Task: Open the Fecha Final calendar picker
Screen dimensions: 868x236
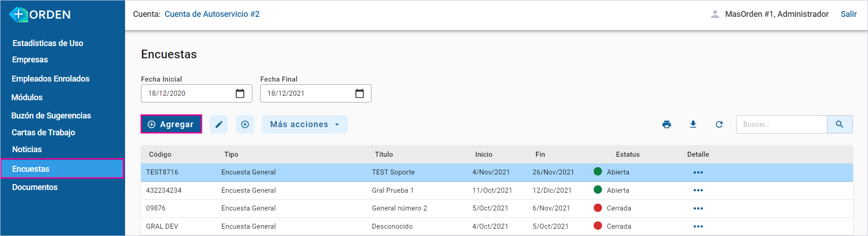Action: coord(360,93)
